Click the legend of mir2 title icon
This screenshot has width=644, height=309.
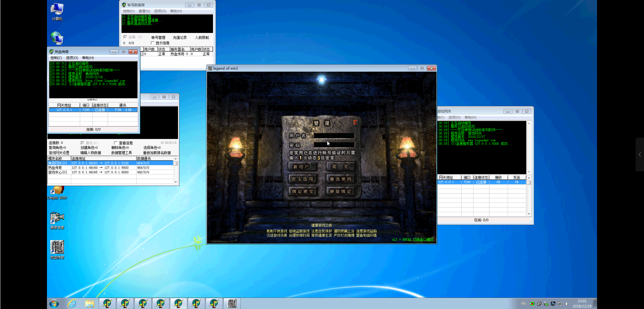(210, 68)
